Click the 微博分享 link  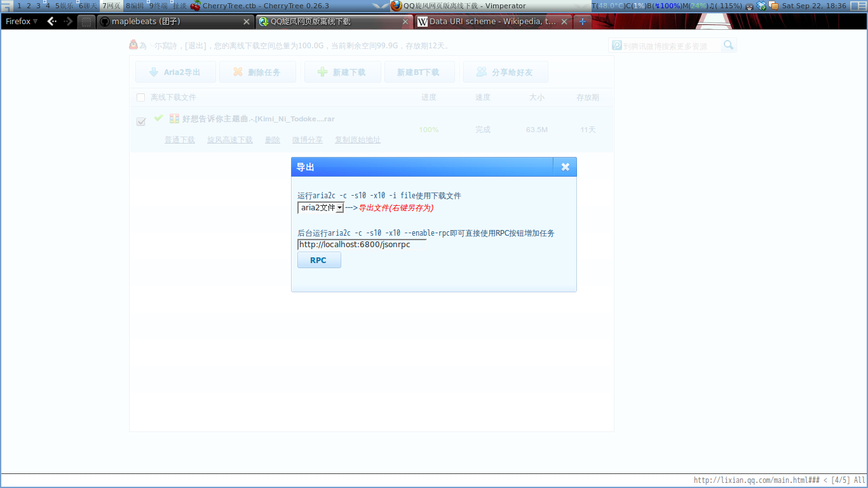click(308, 140)
